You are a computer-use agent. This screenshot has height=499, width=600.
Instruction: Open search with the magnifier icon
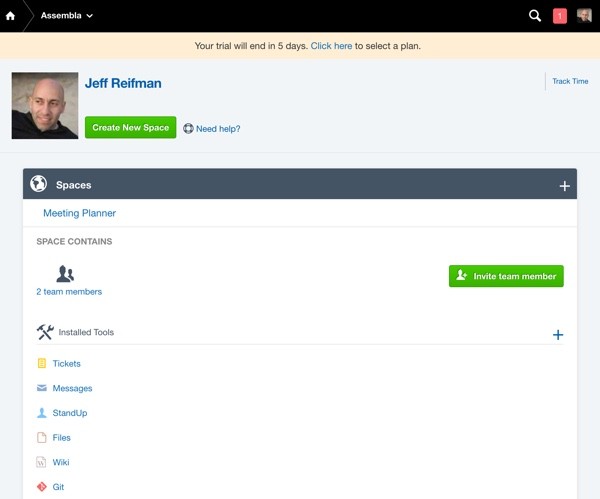(x=535, y=16)
